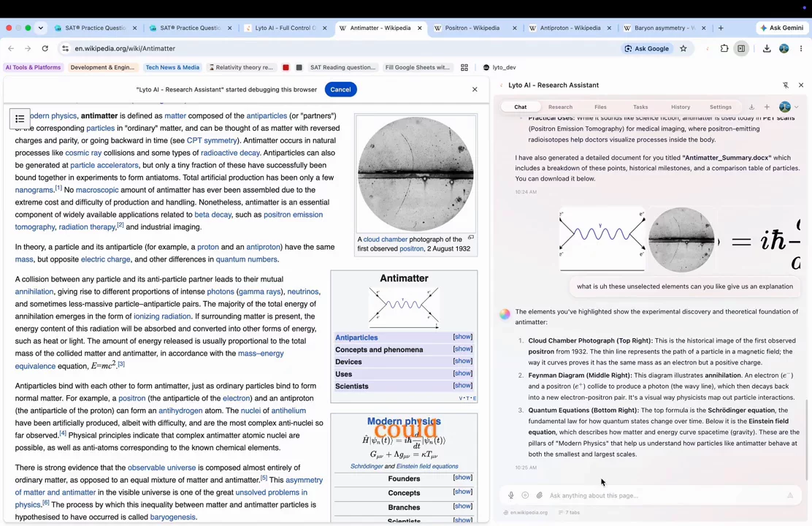Open the Settings tab in Lyto panel

tap(720, 107)
